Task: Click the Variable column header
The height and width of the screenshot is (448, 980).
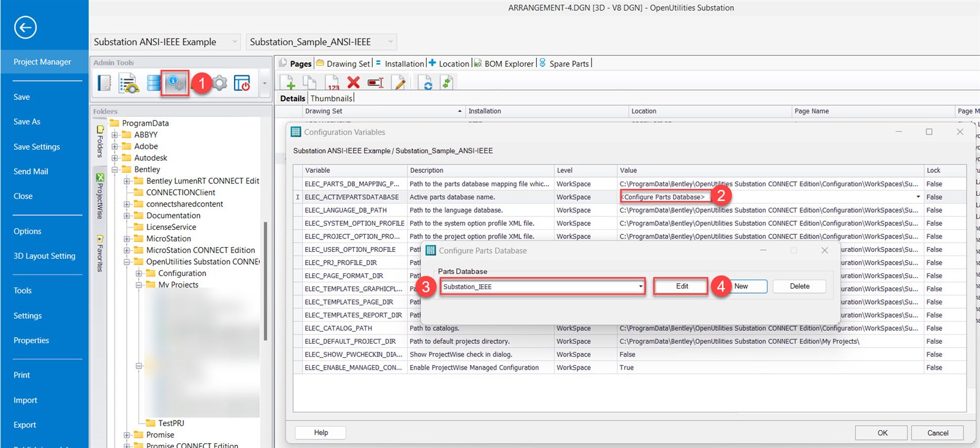Action: 350,170
